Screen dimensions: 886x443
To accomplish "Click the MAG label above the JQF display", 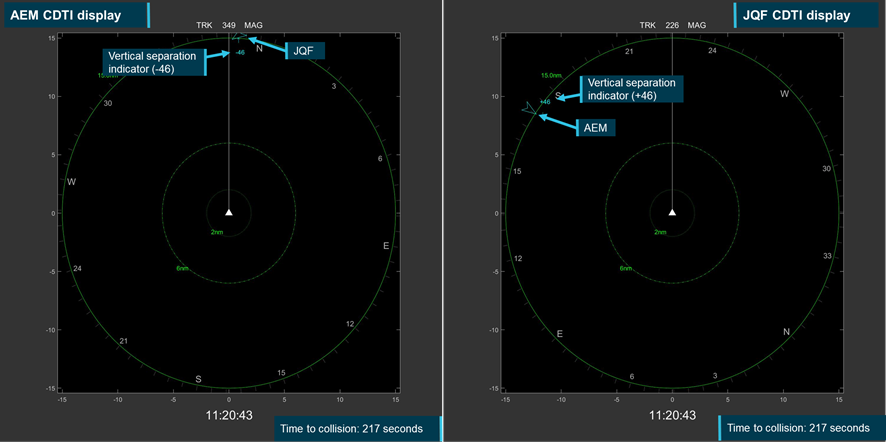I will 697,25.
